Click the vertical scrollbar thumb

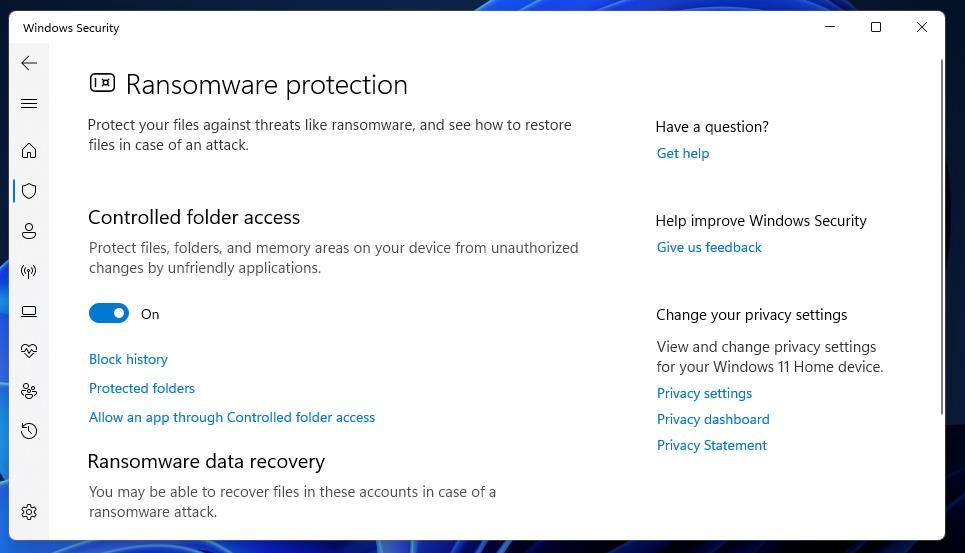point(942,237)
